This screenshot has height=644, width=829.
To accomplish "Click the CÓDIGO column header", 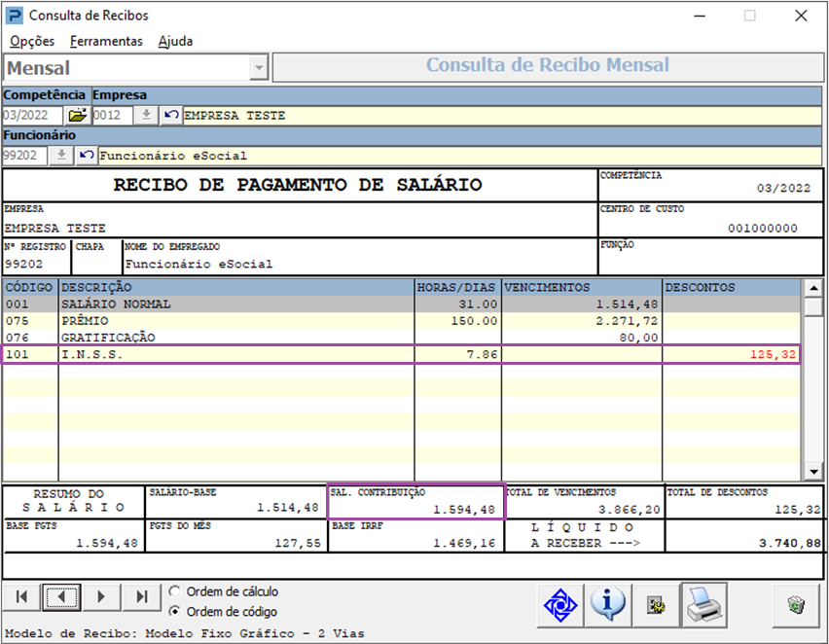I will click(x=29, y=287).
